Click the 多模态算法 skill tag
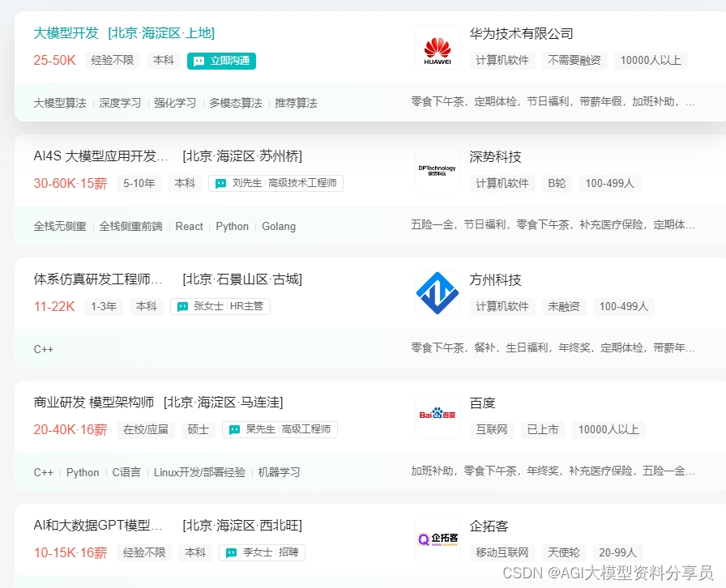The image size is (726, 588). coord(236,103)
